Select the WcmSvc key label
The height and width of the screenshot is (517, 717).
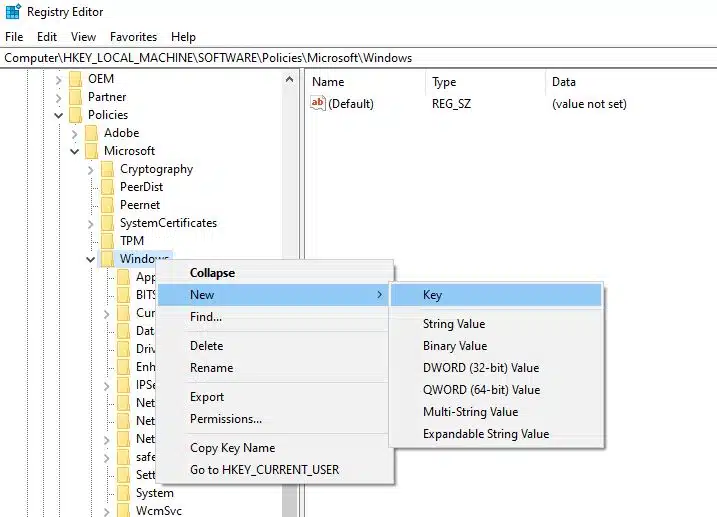pyautogui.click(x=159, y=511)
